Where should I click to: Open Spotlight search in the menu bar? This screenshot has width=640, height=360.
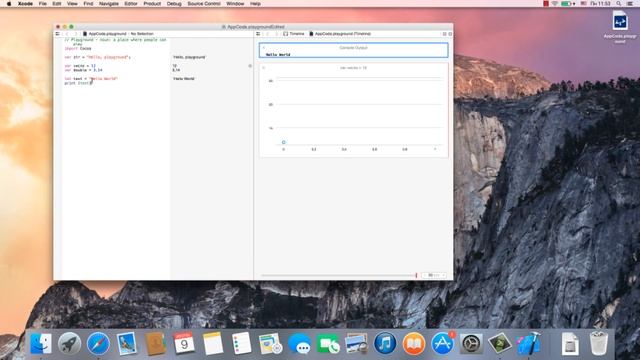click(619, 4)
